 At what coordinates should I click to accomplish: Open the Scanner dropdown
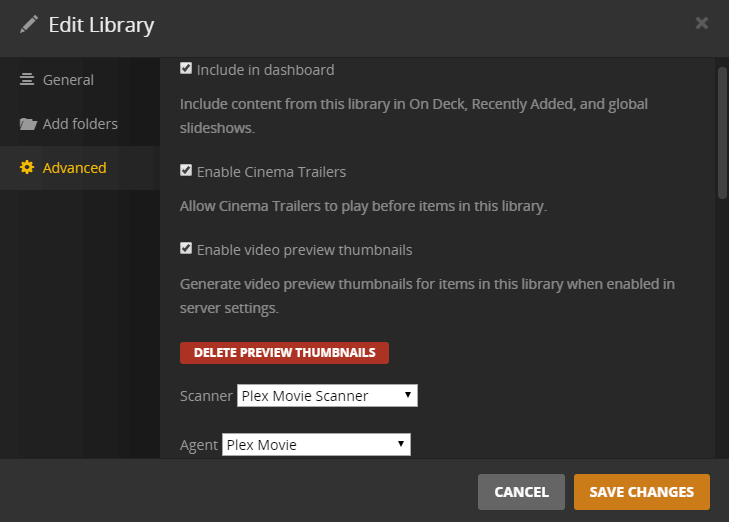tap(327, 396)
